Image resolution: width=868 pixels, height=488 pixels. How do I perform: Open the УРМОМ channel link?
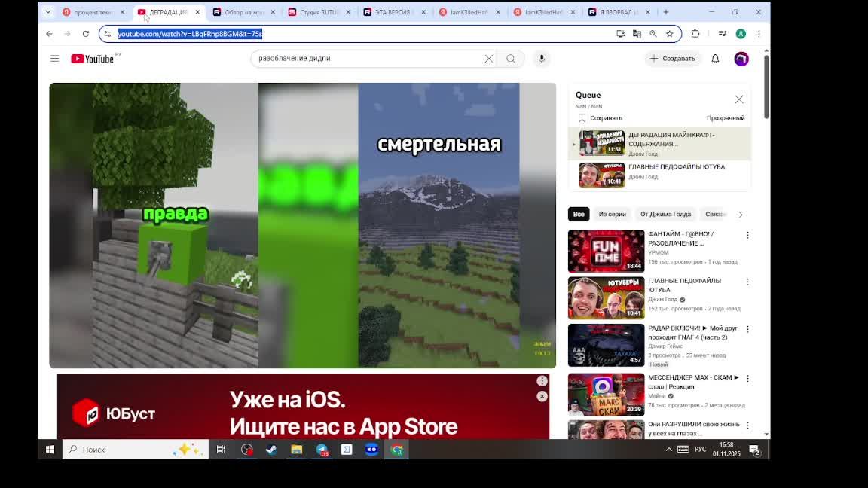(659, 252)
